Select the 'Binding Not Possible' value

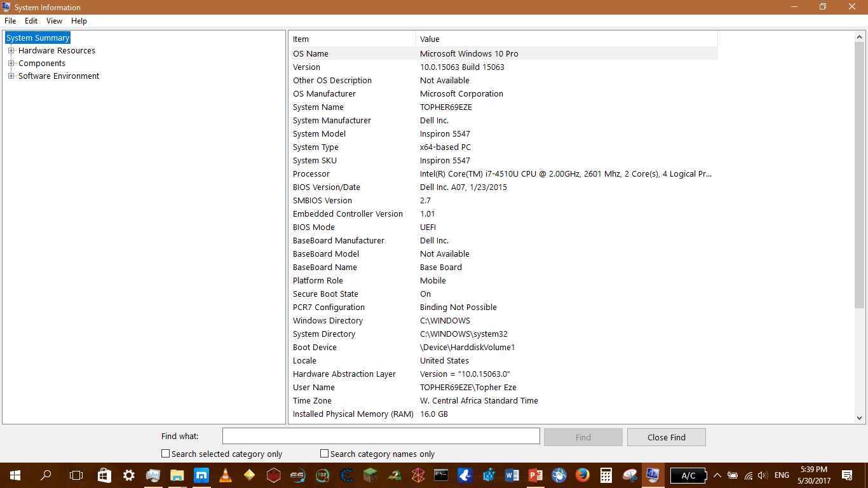458,308
